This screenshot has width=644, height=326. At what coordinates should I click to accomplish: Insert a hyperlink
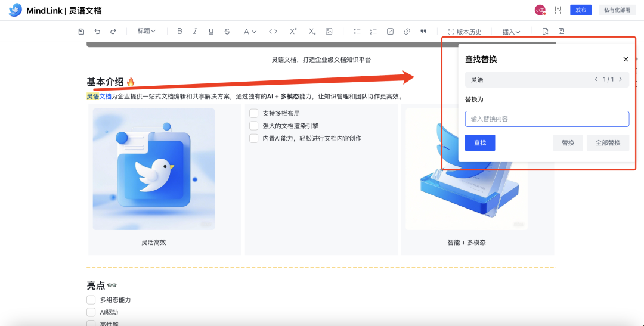(407, 31)
